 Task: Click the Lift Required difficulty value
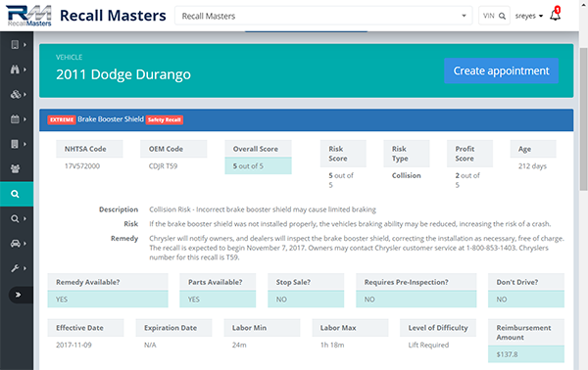click(428, 345)
